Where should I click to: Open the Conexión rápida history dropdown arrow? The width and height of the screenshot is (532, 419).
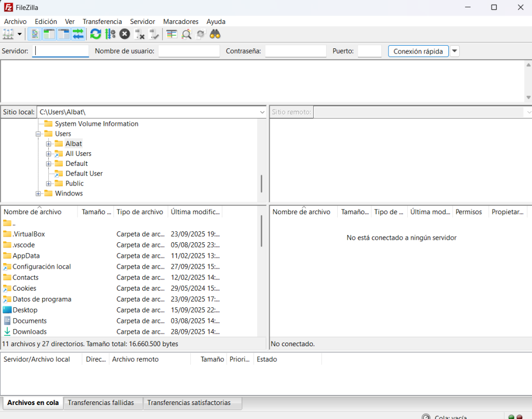pyautogui.click(x=455, y=51)
